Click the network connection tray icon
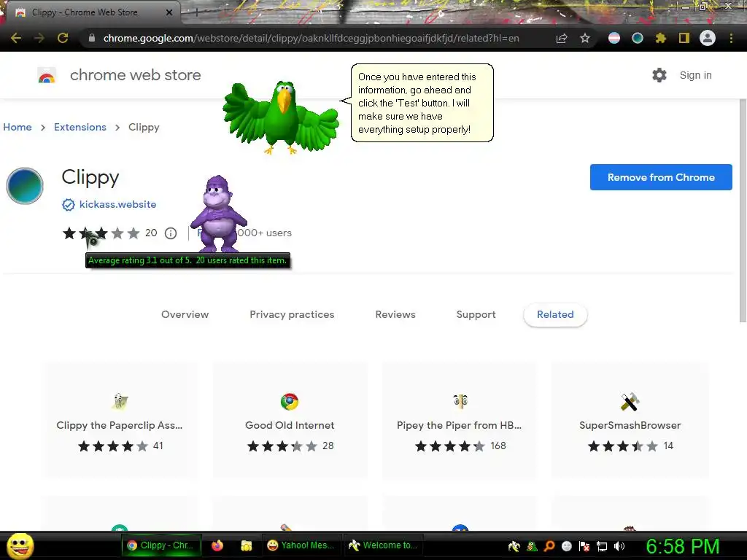 point(602,546)
